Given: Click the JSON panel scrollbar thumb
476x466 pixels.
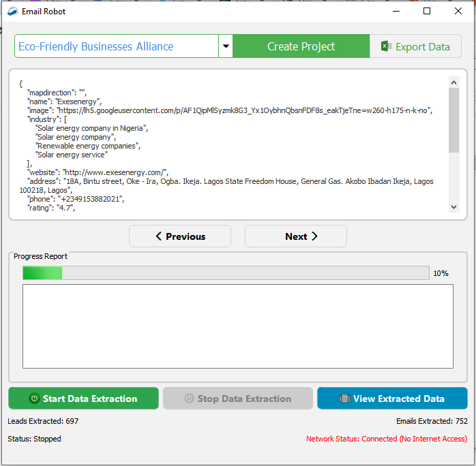Looking at the screenshot, I should (x=454, y=121).
